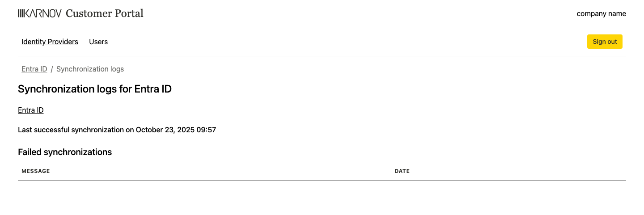
Task: Click the company name label
Action: pyautogui.click(x=601, y=13)
